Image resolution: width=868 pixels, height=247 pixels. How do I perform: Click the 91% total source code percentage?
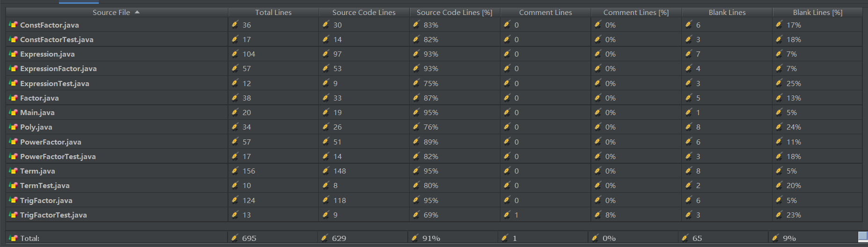point(431,238)
